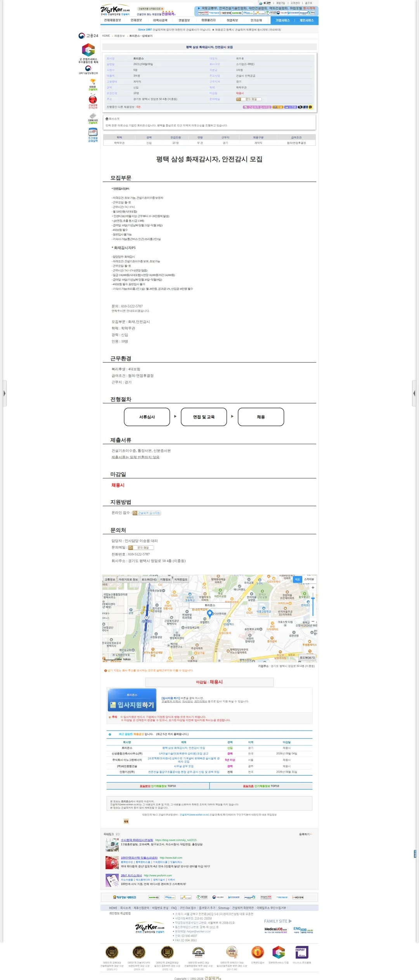Click 채용정보 in the breadcrumb
Viewport: 419px width, 980px height.
click(119, 36)
